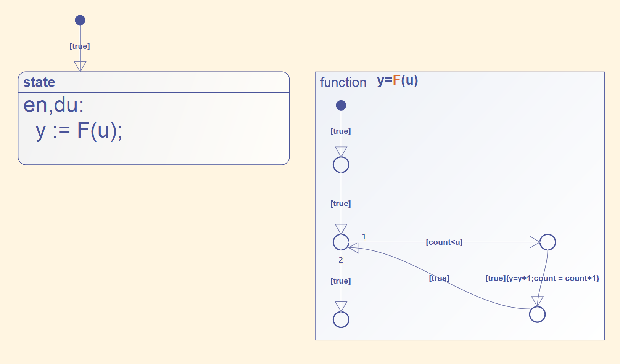Click the y := F(u); action text
This screenshot has height=364, width=620.
point(79,131)
